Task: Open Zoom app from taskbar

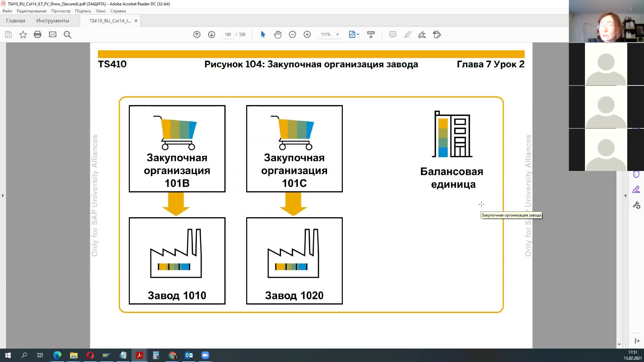Action: [205, 355]
